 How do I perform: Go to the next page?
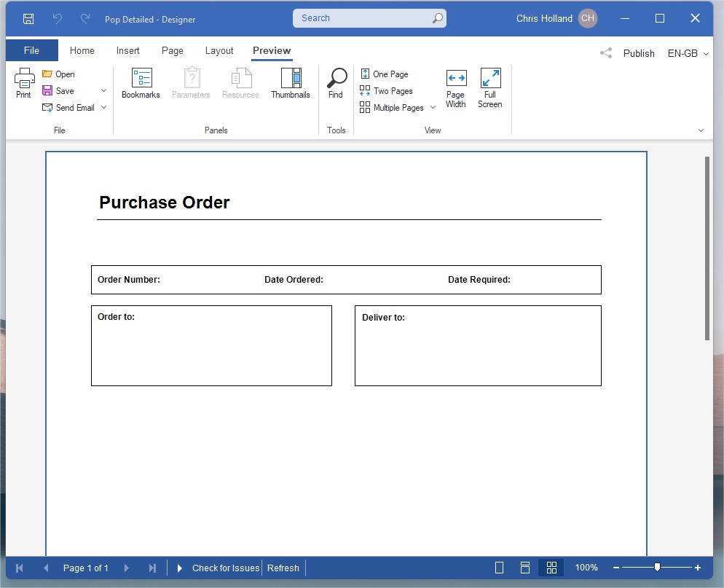pyautogui.click(x=127, y=568)
